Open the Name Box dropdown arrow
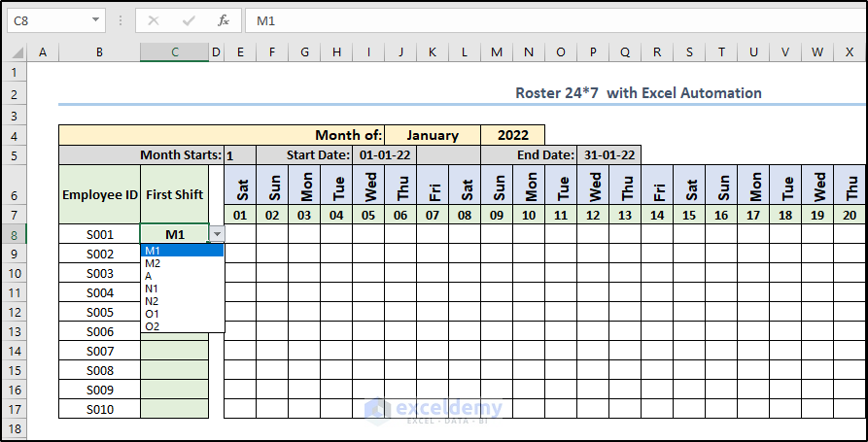This screenshot has height=442, width=868. pos(95,20)
